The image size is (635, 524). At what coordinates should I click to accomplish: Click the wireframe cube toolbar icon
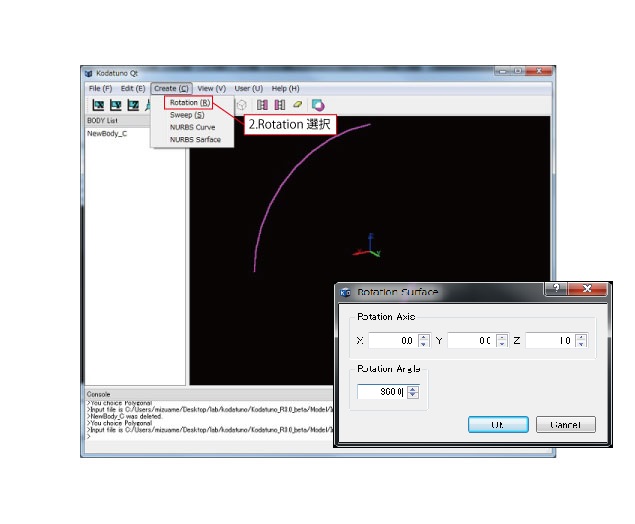tap(241, 105)
